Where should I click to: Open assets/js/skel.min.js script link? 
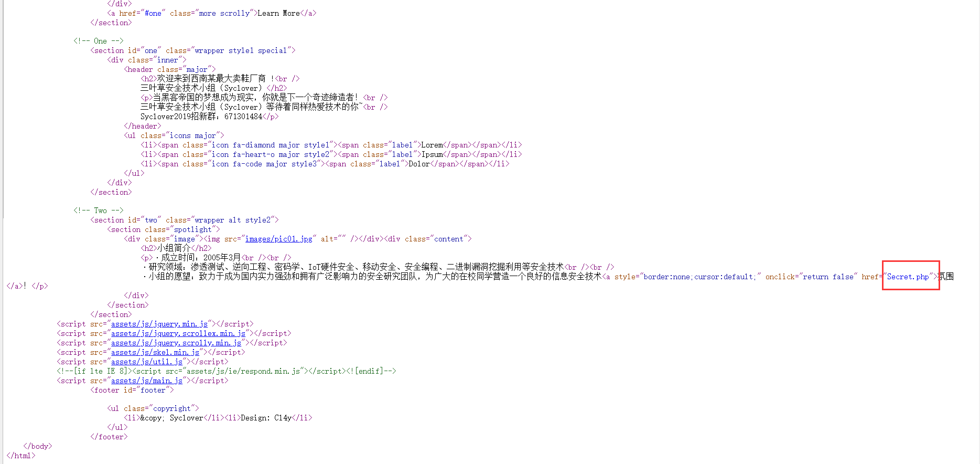(x=155, y=352)
